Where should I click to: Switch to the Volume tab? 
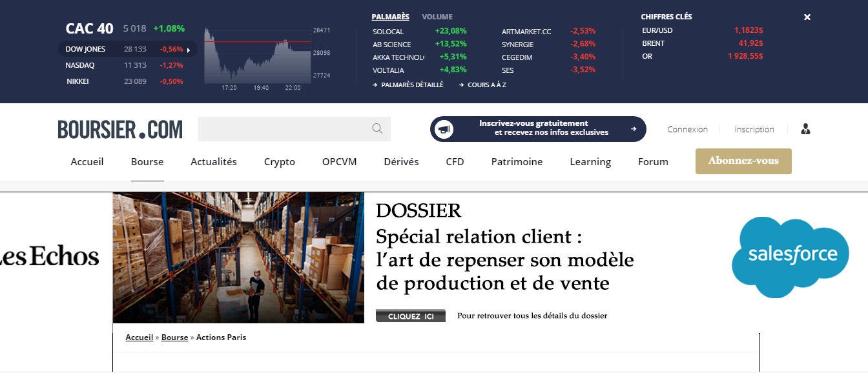[437, 17]
